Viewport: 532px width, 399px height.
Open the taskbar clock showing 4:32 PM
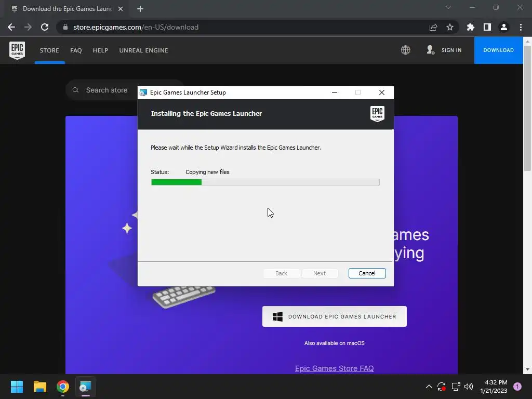[x=494, y=387]
